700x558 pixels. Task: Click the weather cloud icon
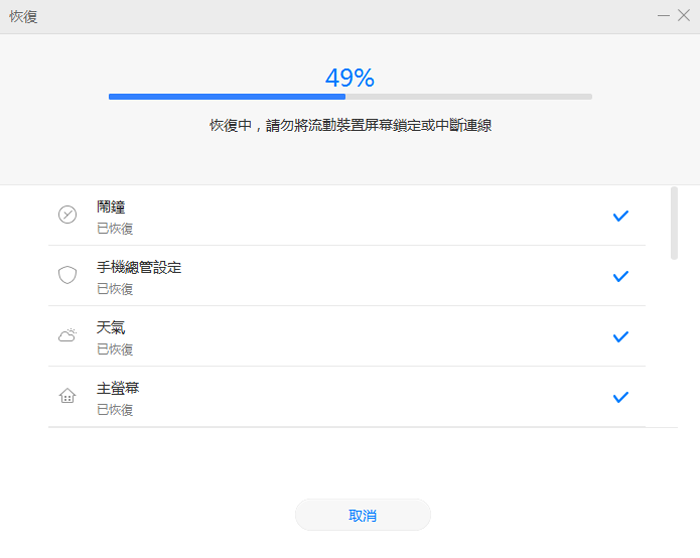pos(67,335)
